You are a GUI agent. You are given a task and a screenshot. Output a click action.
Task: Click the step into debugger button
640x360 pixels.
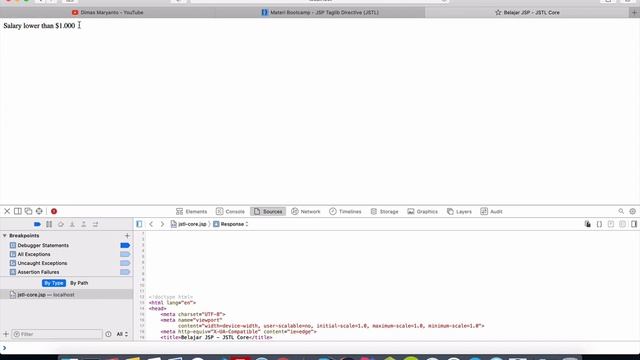pyautogui.click(x=72, y=224)
